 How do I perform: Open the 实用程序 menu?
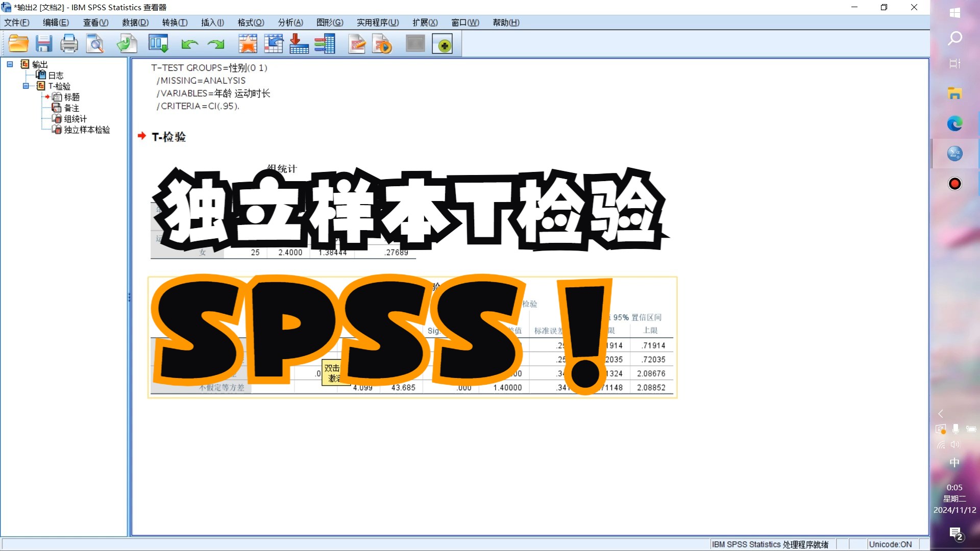[x=378, y=22]
